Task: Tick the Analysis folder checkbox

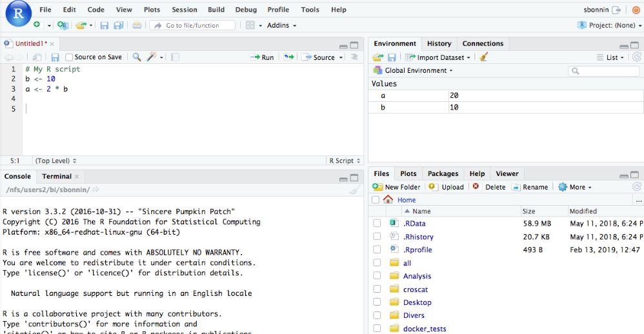Action: coord(377,276)
